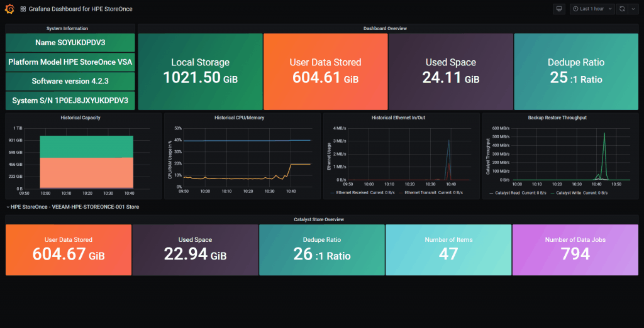Viewport: 644px width, 328px height.
Task: Click the 600 MB/s axis label in Throughput chart
Action: (x=501, y=128)
